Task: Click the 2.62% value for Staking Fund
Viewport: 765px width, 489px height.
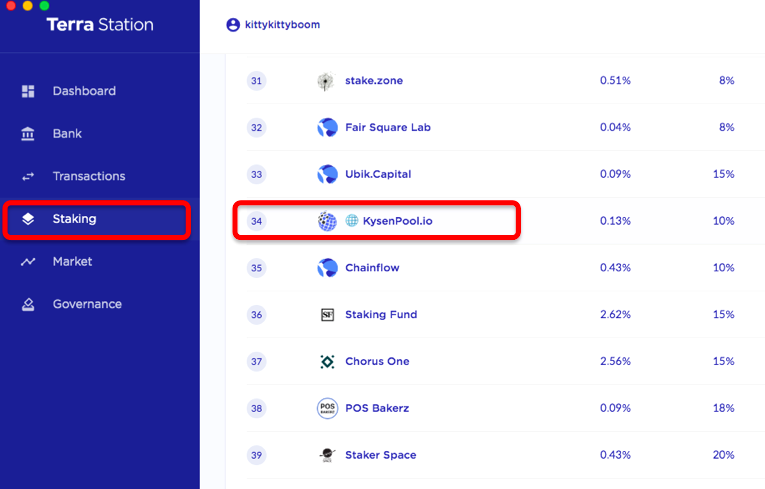Action: (615, 315)
